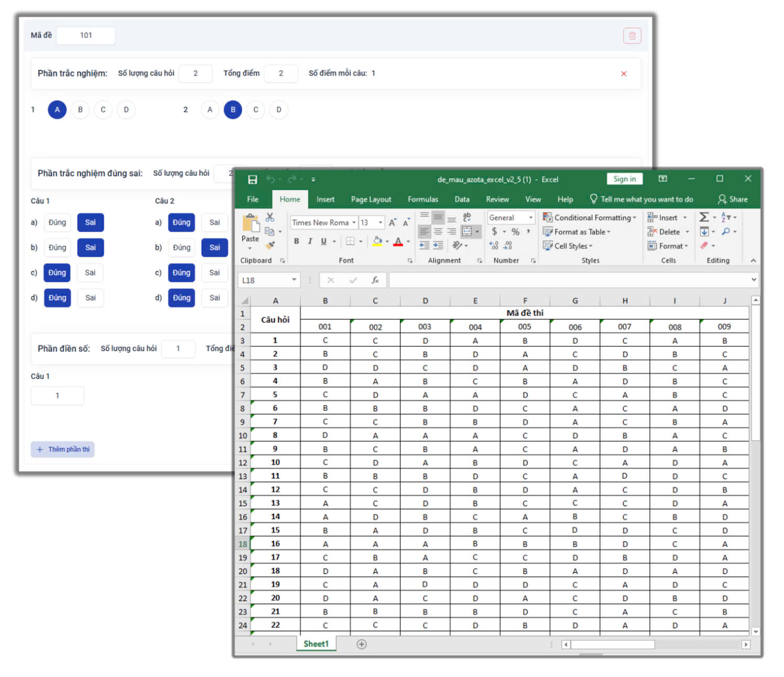Screen dimensions: 784x677
Task: Select the Format Painter brush
Action: 270,245
